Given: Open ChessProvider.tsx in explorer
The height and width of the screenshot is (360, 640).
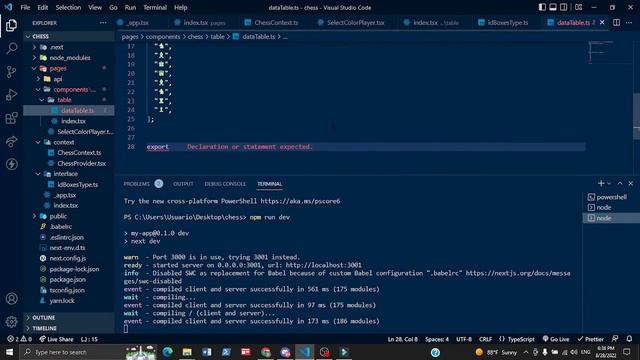Looking at the screenshot, I should (x=69, y=163).
